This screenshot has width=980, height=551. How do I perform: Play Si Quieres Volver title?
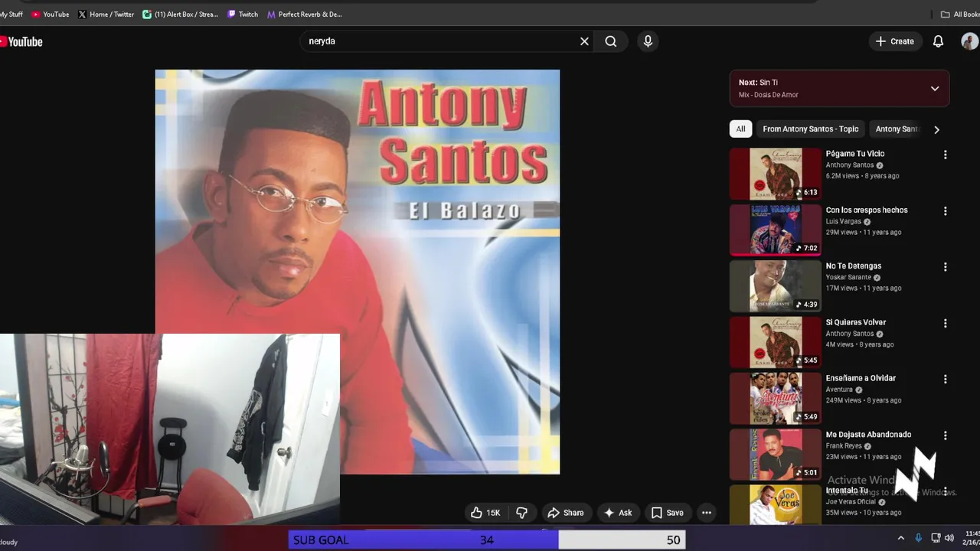point(855,322)
